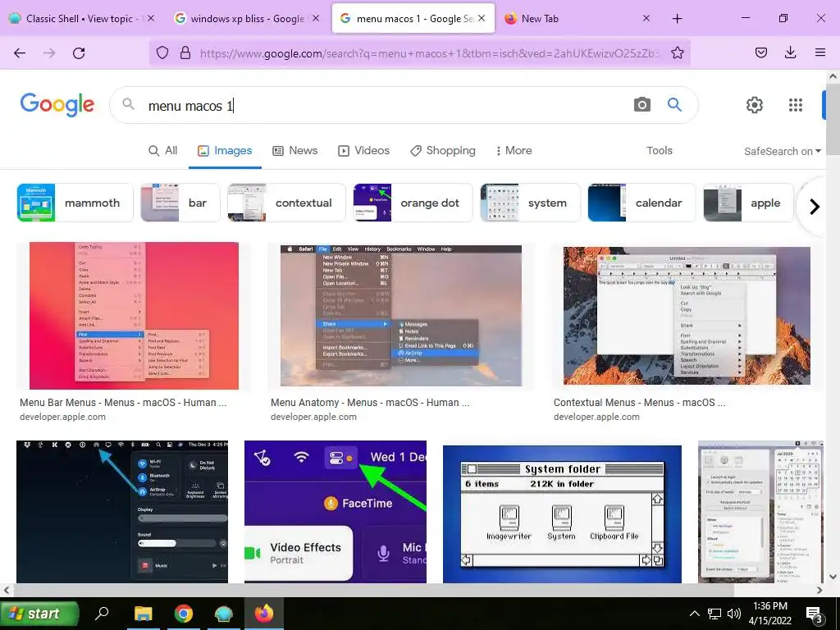Open Windows search magnifier on taskbar

[102, 614]
